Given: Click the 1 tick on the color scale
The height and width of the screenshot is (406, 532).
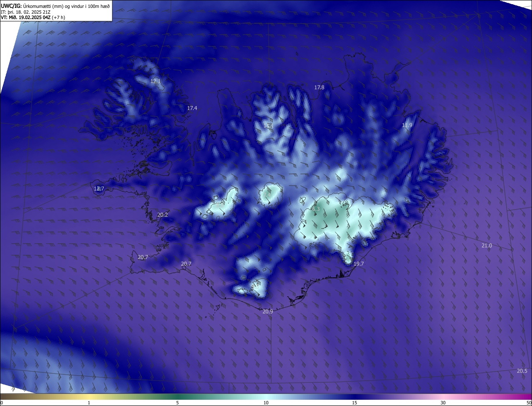Looking at the screenshot, I should pyautogui.click(x=89, y=403).
